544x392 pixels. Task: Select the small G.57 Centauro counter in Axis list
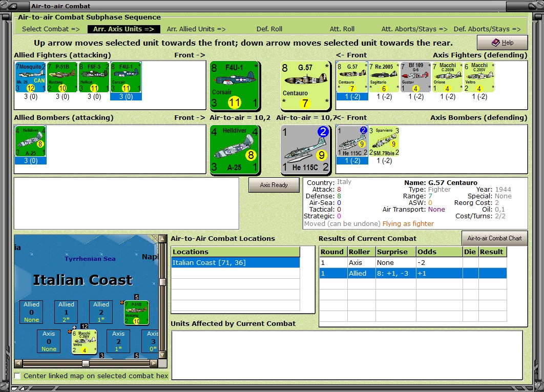352,77
